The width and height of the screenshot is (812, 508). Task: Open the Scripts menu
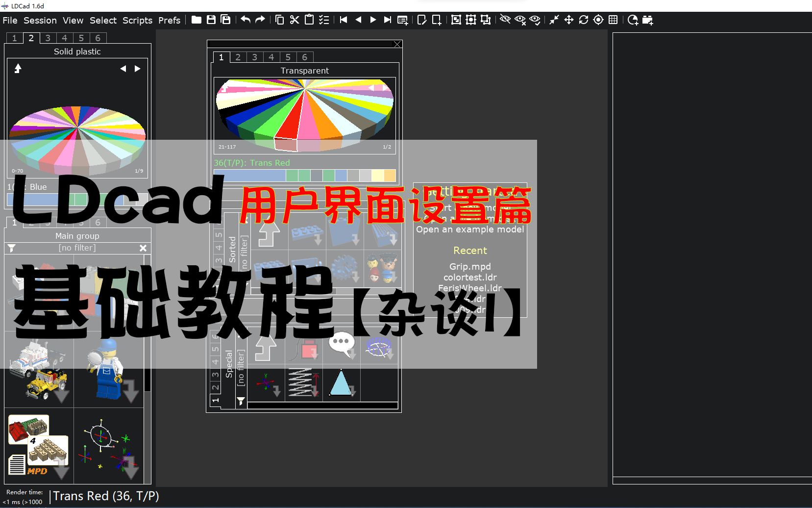click(137, 20)
